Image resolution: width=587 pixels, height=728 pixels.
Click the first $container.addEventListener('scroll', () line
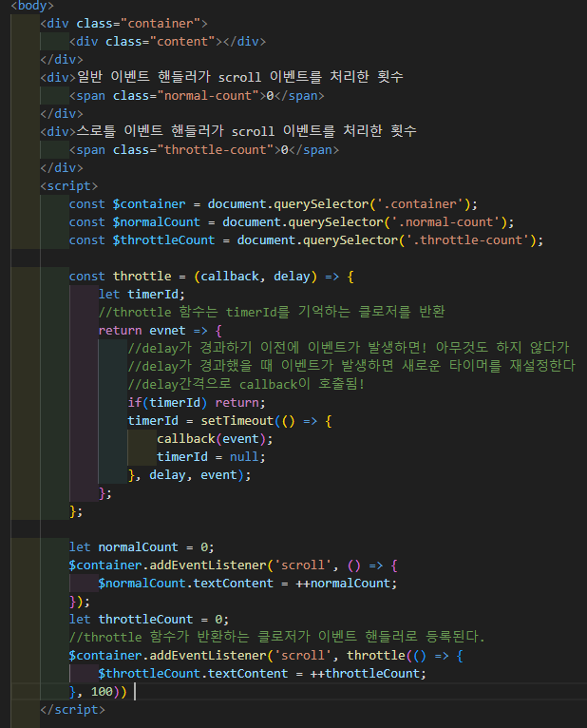pos(234,565)
